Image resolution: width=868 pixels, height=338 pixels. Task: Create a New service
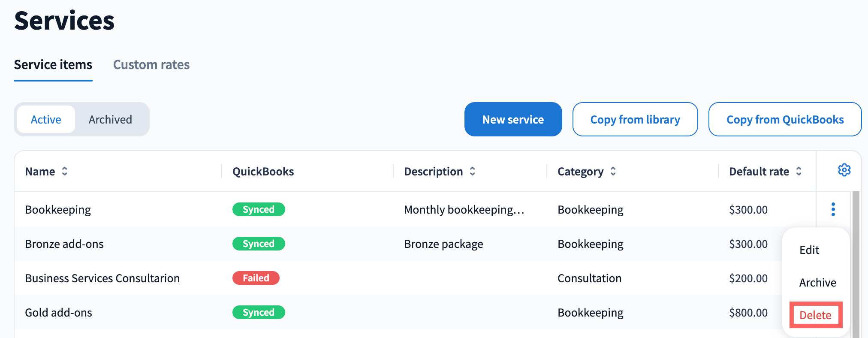point(513,120)
